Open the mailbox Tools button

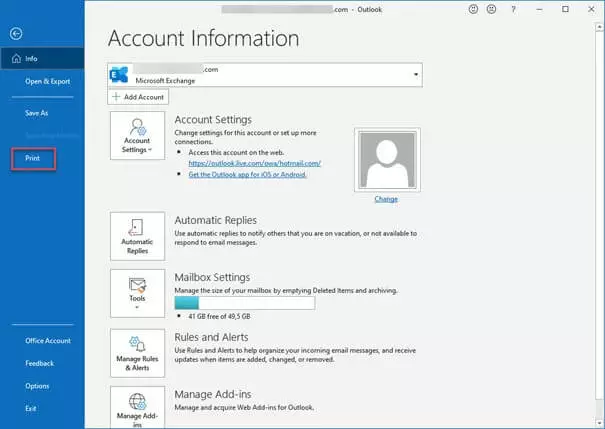137,292
